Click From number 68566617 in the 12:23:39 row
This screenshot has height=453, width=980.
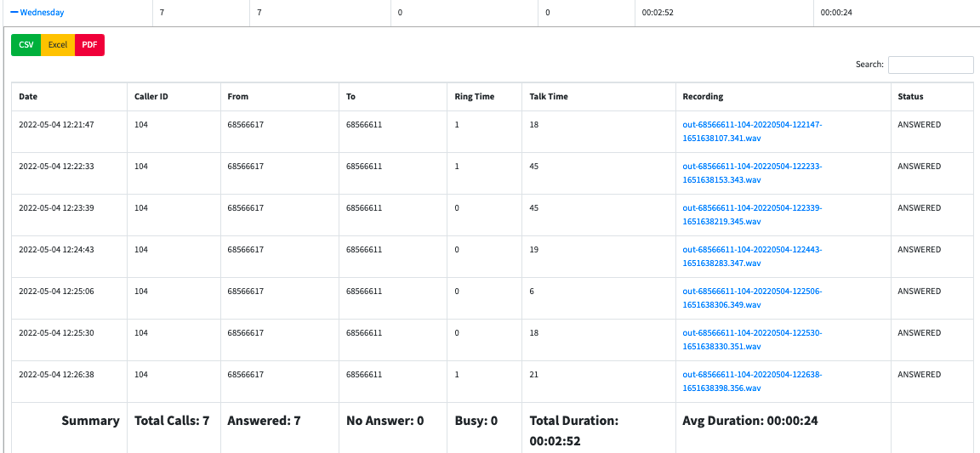pyautogui.click(x=246, y=208)
